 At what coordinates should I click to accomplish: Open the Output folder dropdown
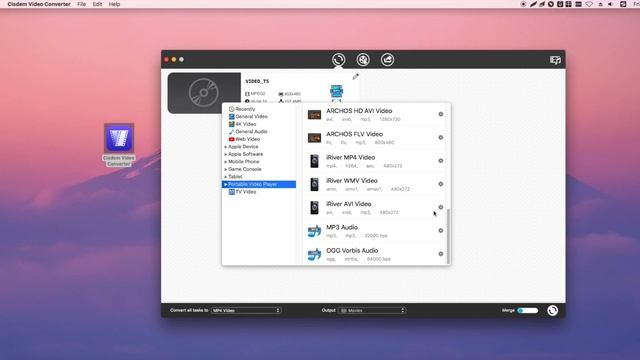click(x=372, y=311)
